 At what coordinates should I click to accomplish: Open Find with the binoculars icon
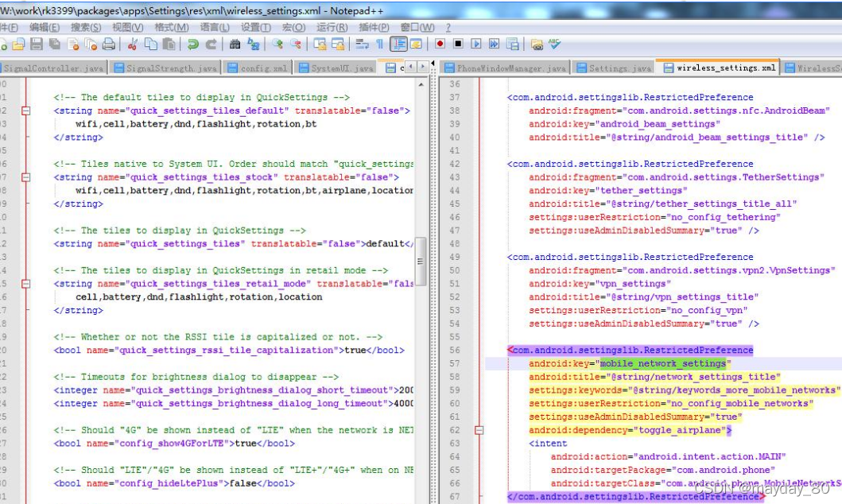[x=235, y=45]
